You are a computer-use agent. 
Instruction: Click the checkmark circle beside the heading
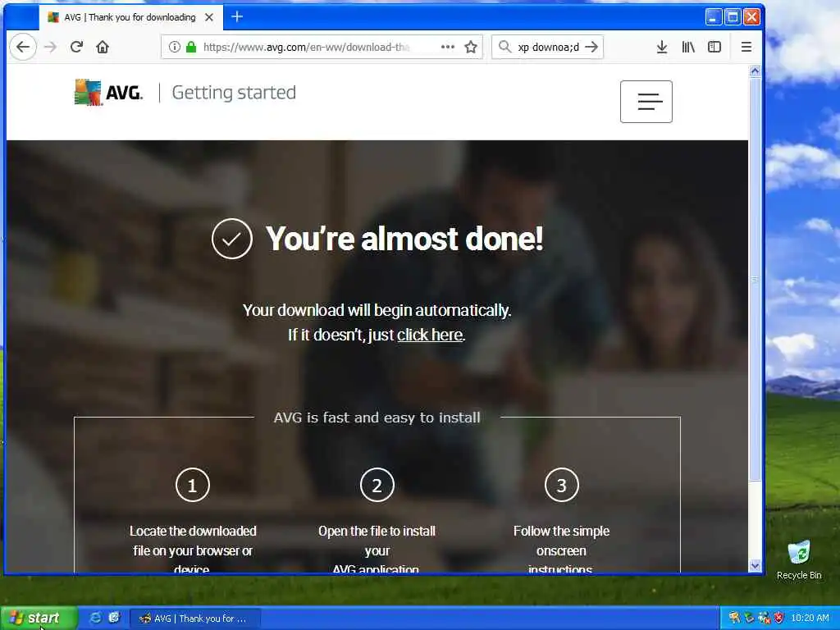(232, 239)
